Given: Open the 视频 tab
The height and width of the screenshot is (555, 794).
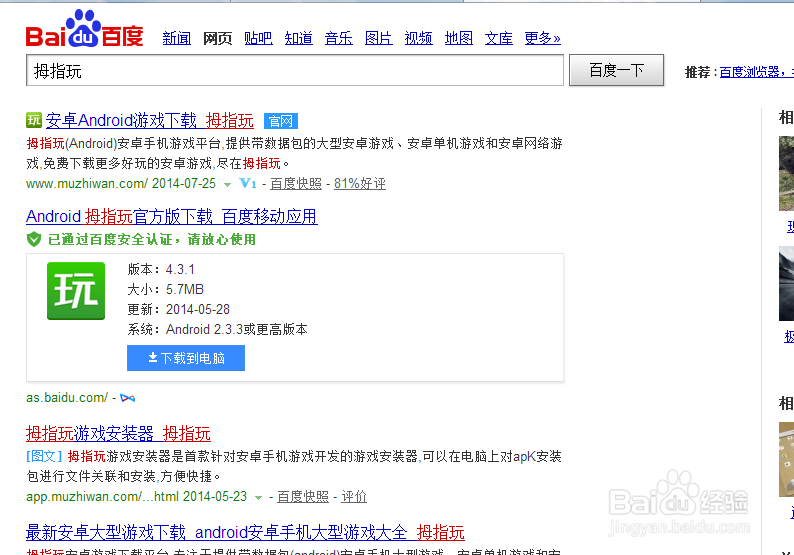Looking at the screenshot, I should (419, 38).
